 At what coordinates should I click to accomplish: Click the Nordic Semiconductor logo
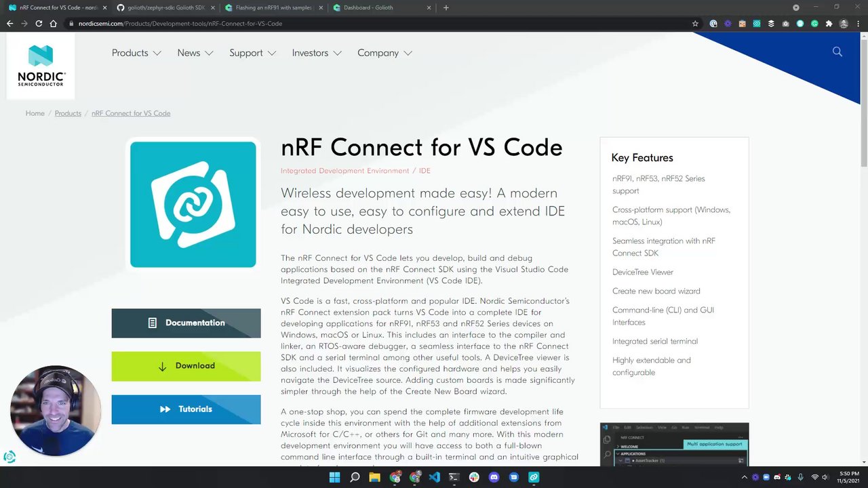[41, 66]
